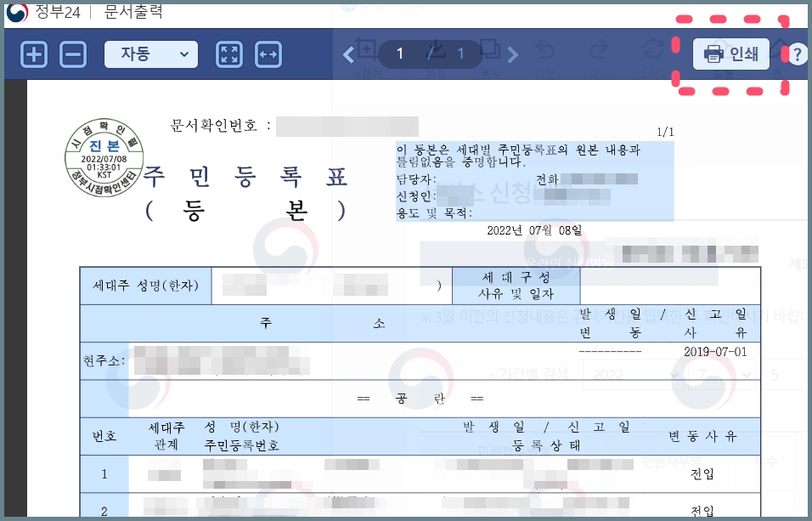The image size is (812, 521).
Task: Open the 자동 zoom level dropdown
Action: coord(150,54)
